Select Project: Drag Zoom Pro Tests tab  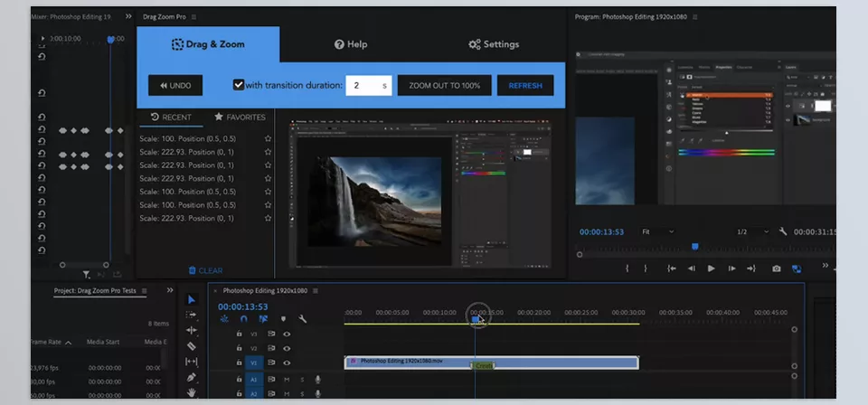coord(95,290)
